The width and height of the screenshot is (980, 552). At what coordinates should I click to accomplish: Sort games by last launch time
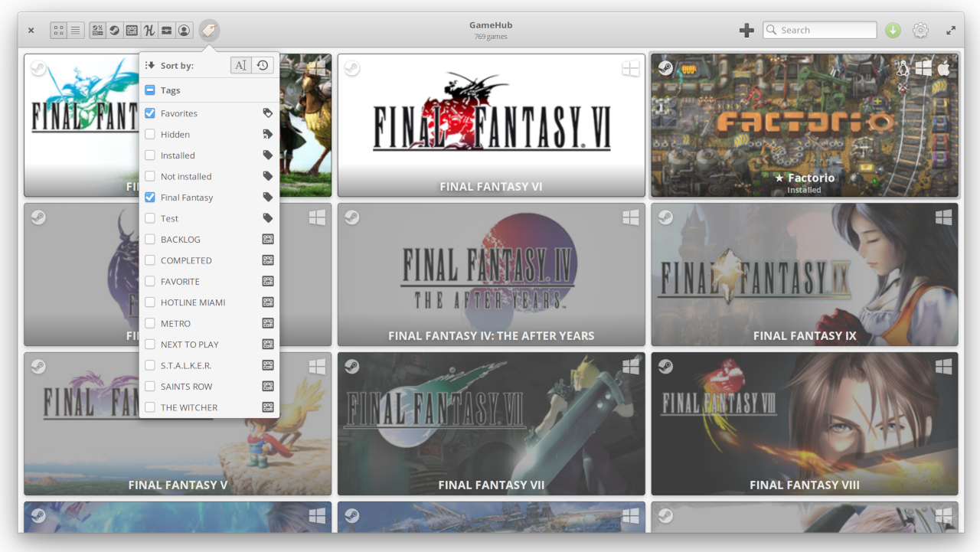[263, 66]
